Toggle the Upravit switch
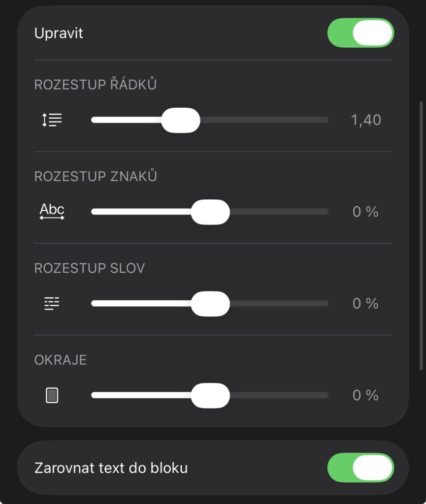Screen dimensions: 426x504 (360, 33)
